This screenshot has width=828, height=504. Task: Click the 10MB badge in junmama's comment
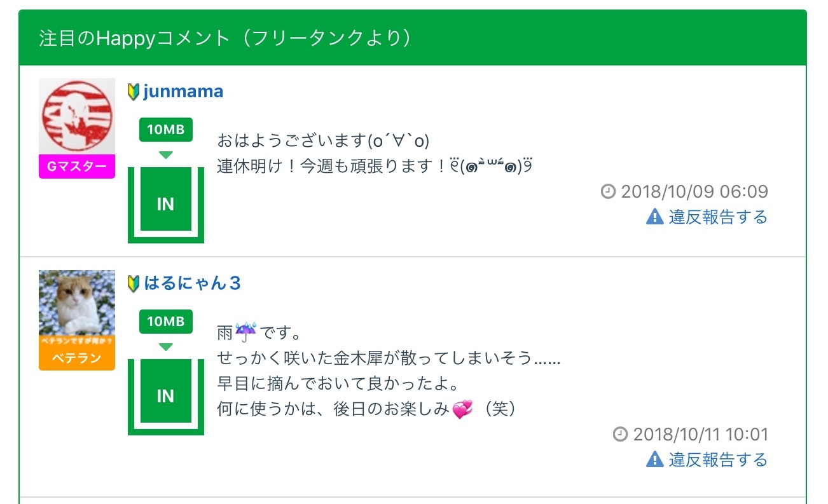coord(165,130)
